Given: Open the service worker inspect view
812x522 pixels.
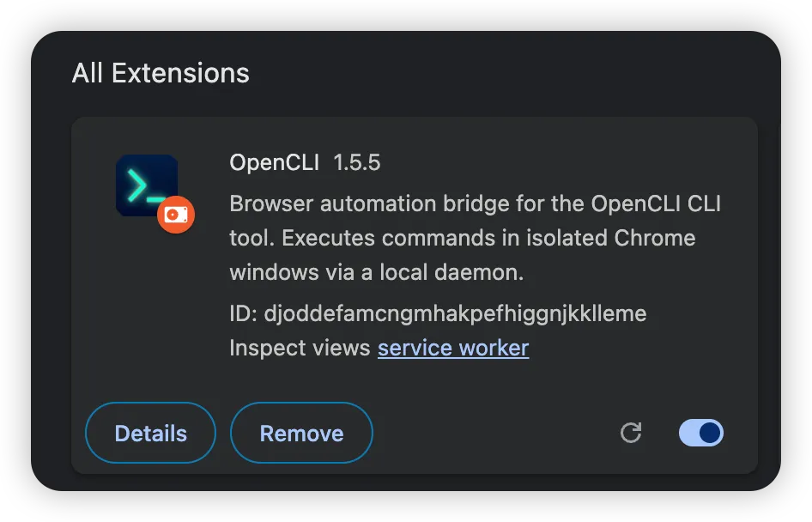Looking at the screenshot, I should pyautogui.click(x=453, y=348).
